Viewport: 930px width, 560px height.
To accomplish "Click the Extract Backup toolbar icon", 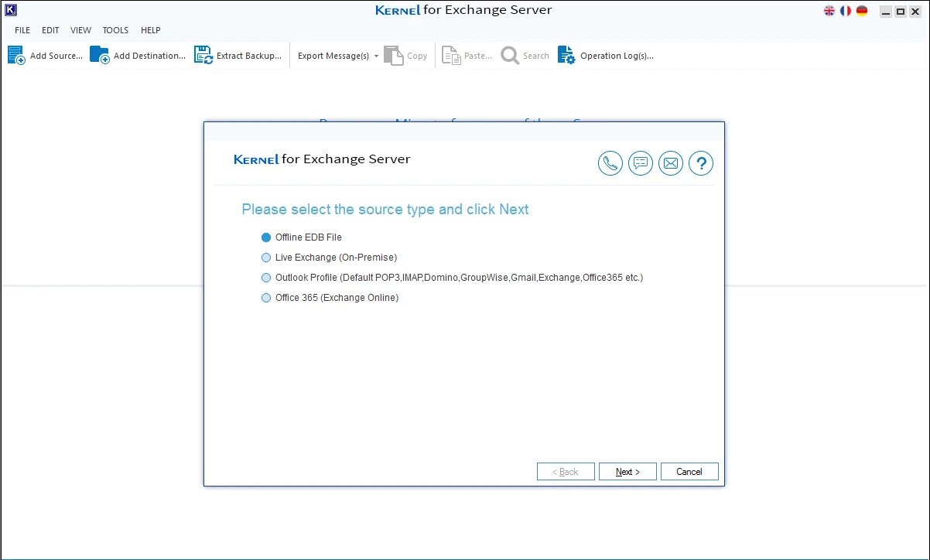I will coord(203,56).
